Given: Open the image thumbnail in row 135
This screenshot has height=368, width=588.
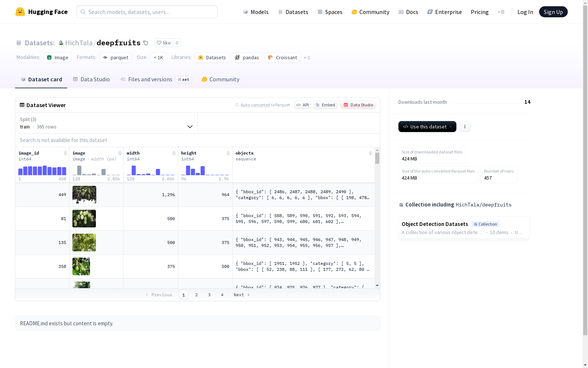Looking at the screenshot, I should [x=84, y=243].
